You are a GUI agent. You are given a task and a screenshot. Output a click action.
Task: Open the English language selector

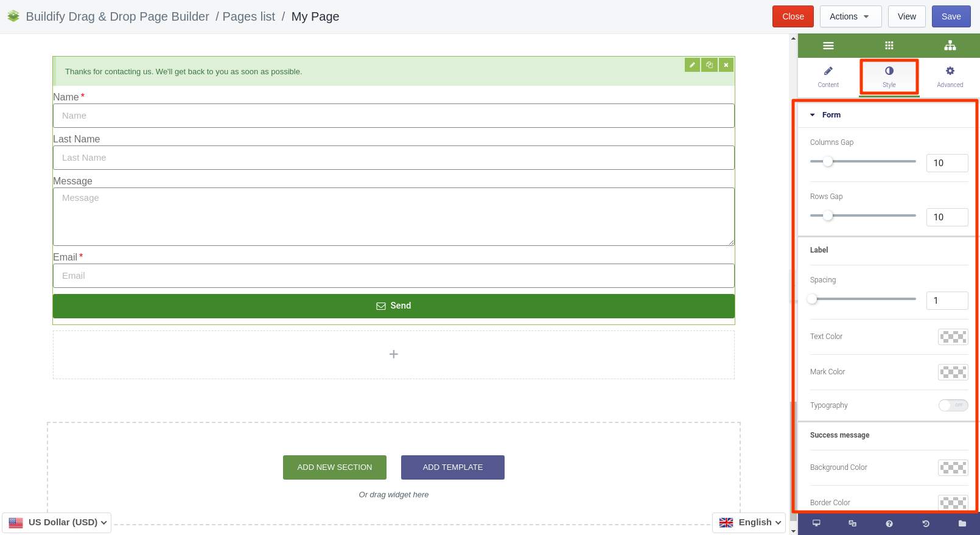749,522
